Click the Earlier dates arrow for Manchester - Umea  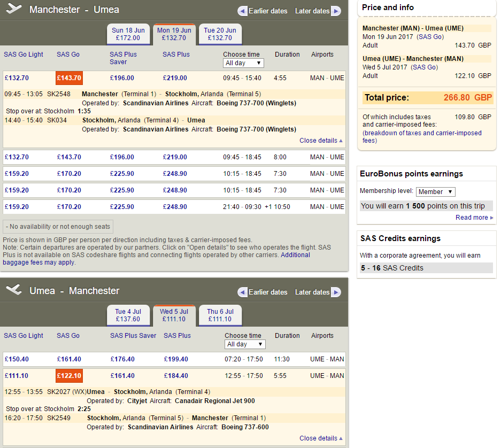[243, 11]
